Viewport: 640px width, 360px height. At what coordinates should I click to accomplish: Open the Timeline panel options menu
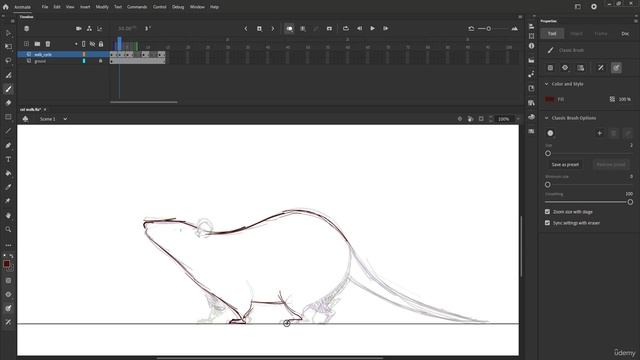[x=520, y=17]
